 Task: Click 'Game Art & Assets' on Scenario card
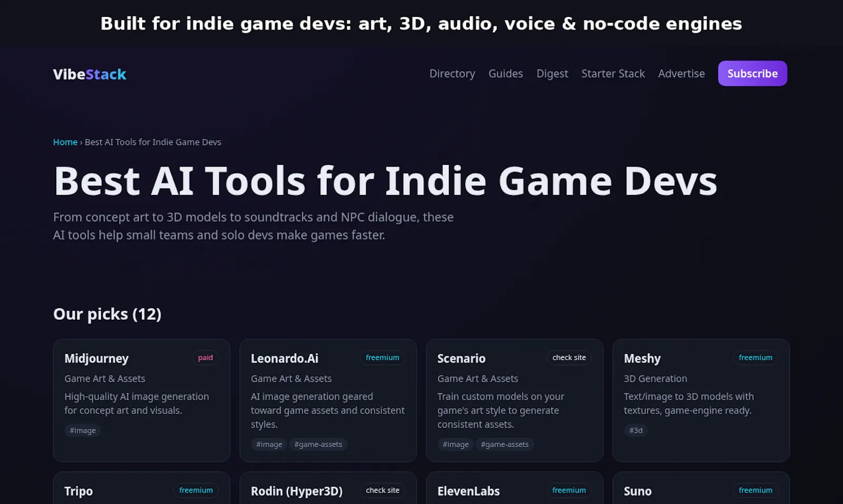(x=478, y=379)
